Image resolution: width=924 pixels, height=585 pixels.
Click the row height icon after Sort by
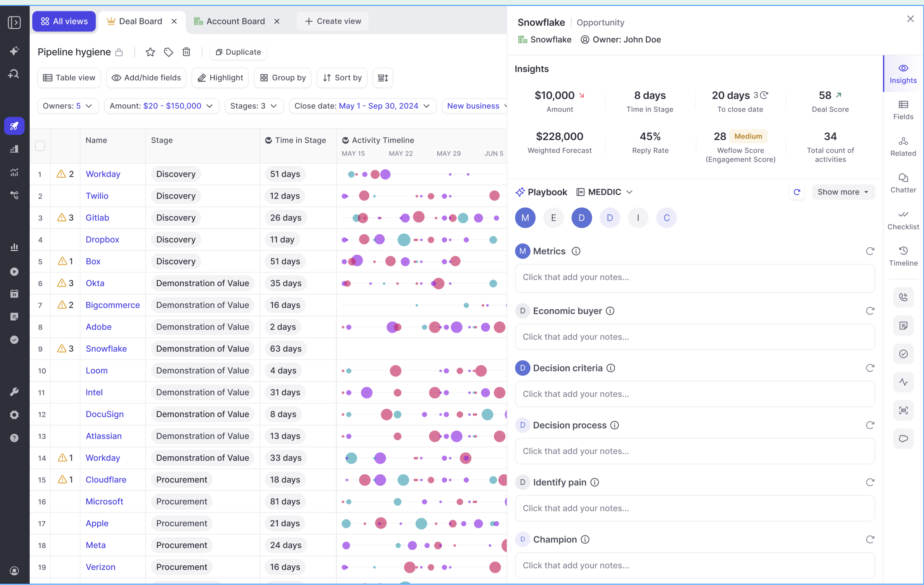pyautogui.click(x=383, y=78)
